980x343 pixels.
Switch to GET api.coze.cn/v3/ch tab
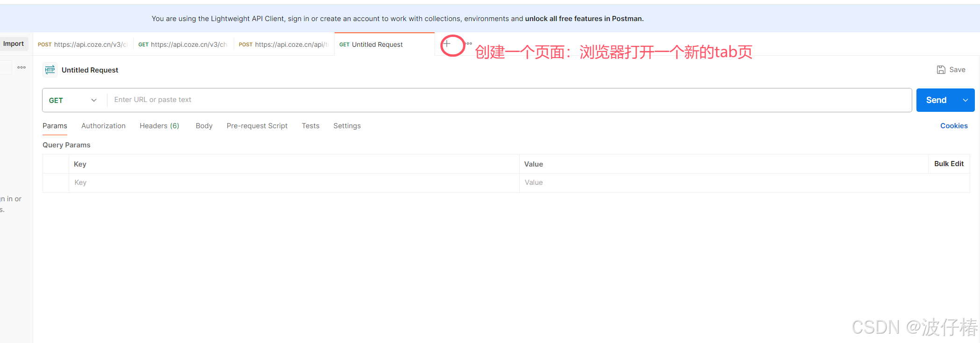point(183,44)
